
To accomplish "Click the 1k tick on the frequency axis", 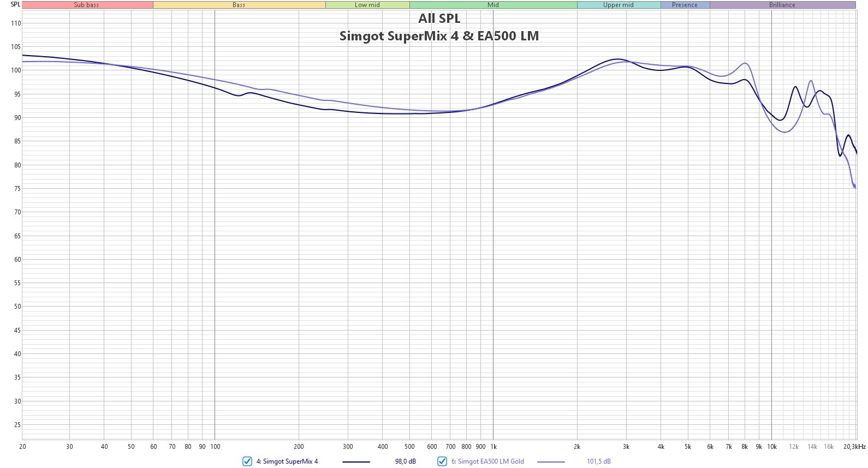I will [494, 447].
